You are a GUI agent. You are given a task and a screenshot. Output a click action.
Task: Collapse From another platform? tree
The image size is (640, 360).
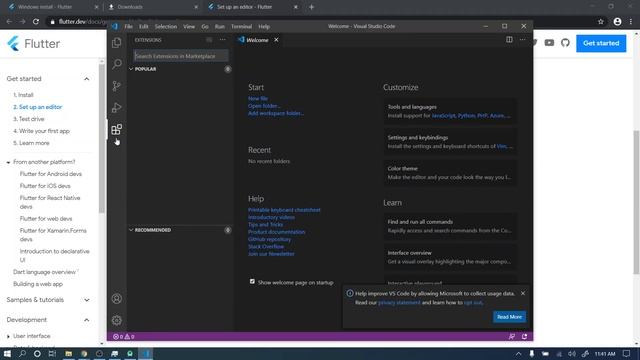click(8, 162)
